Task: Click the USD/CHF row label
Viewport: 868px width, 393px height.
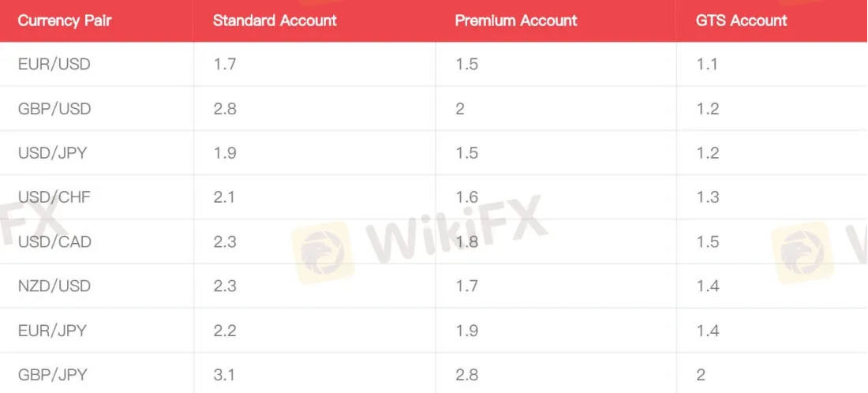Action: [54, 197]
